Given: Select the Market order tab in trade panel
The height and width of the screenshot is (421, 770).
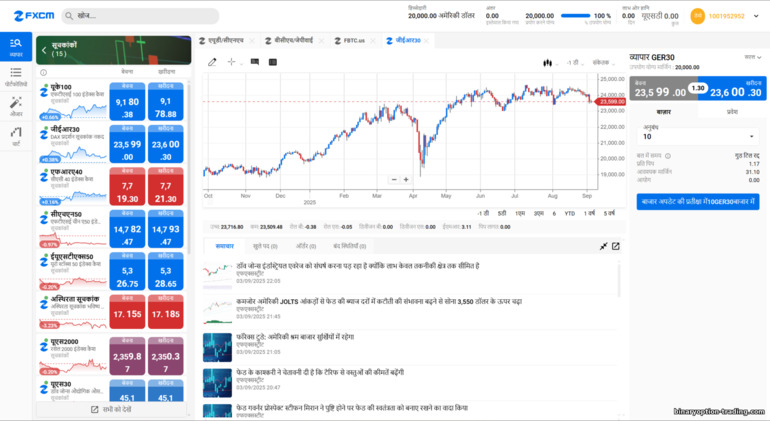Looking at the screenshot, I should click(663, 112).
